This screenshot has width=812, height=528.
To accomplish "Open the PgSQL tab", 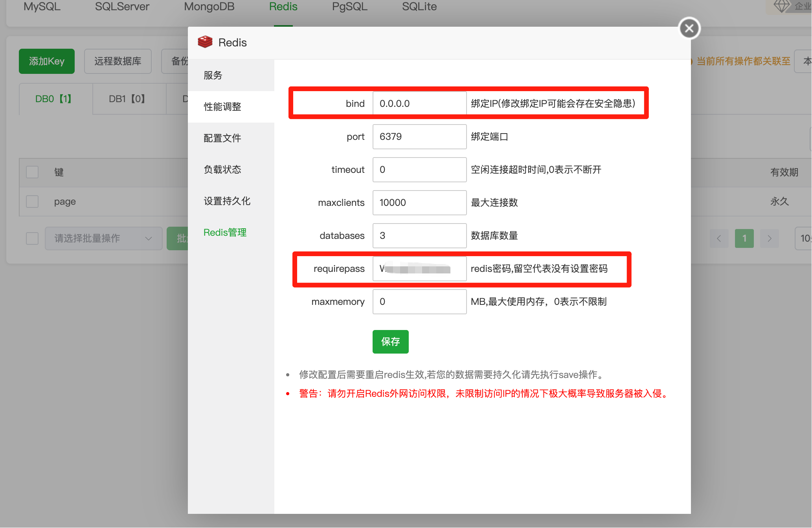I will tap(349, 7).
